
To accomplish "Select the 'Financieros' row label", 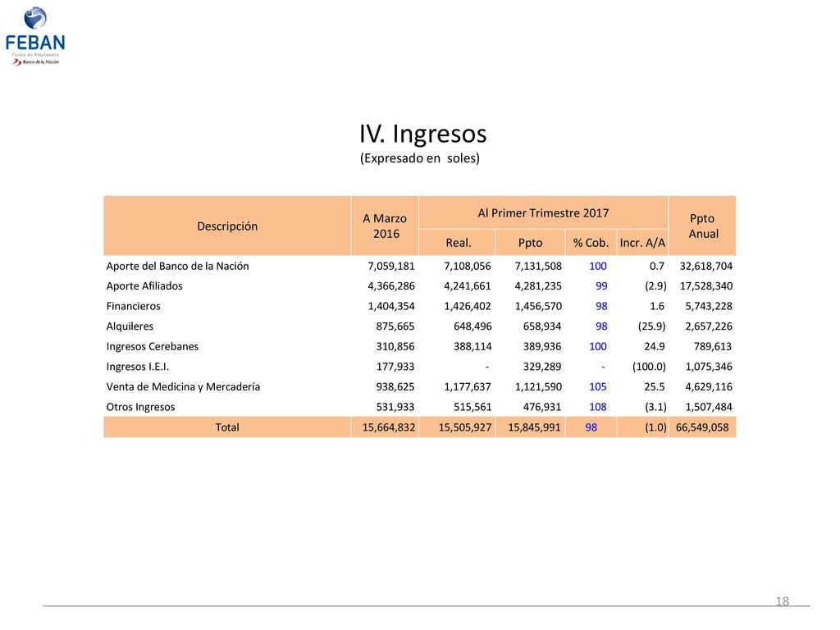I will [x=133, y=307].
